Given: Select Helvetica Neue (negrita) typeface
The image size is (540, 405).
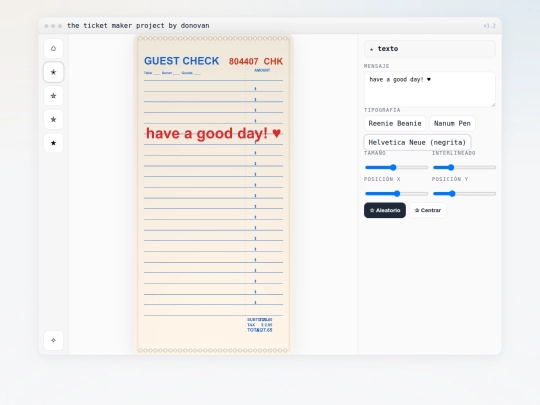Looking at the screenshot, I should point(417,142).
